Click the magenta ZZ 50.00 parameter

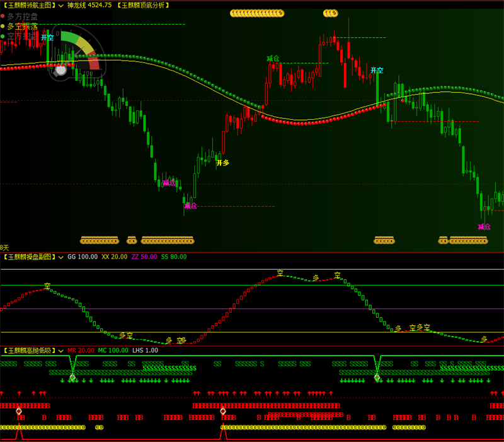[144, 257]
